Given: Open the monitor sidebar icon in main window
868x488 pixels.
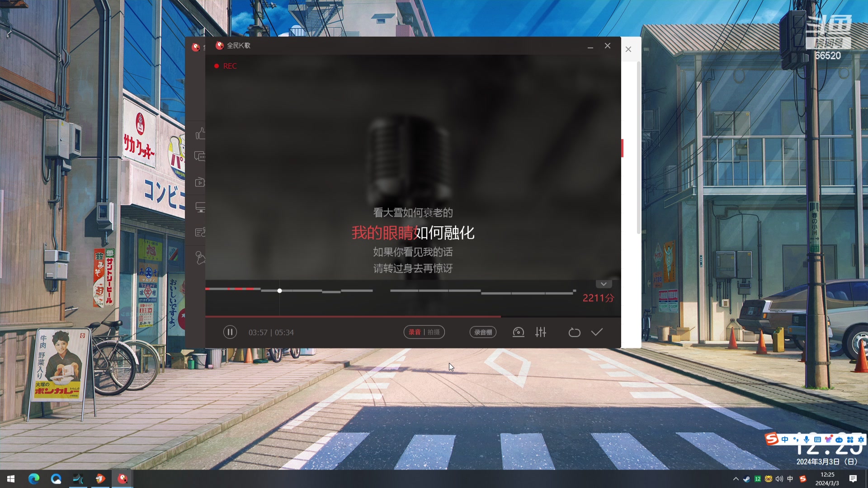Looking at the screenshot, I should coord(200,207).
